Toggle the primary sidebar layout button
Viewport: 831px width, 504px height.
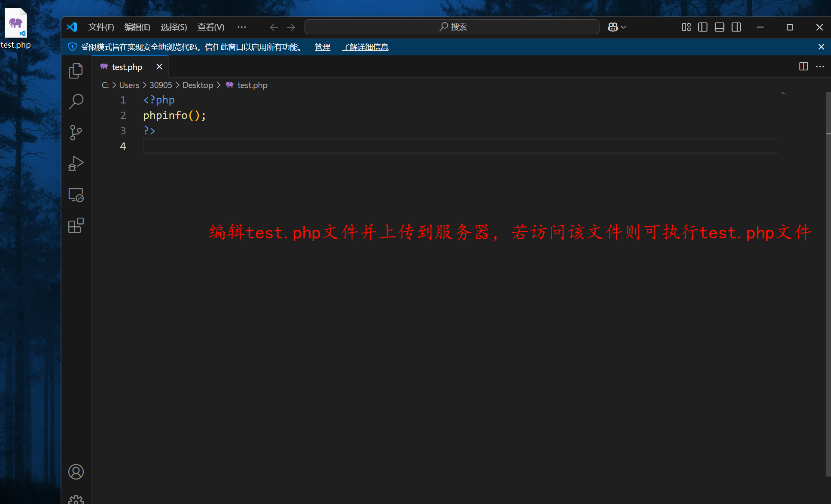point(703,27)
